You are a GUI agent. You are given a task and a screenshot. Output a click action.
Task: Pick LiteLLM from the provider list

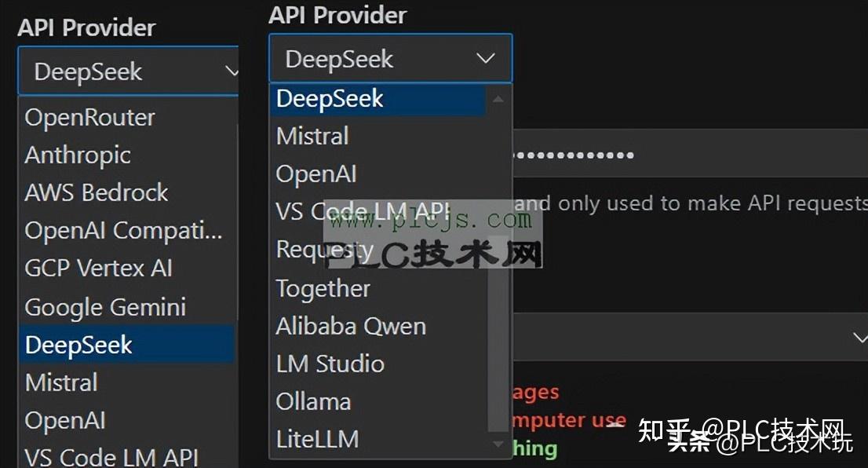pyautogui.click(x=378, y=439)
